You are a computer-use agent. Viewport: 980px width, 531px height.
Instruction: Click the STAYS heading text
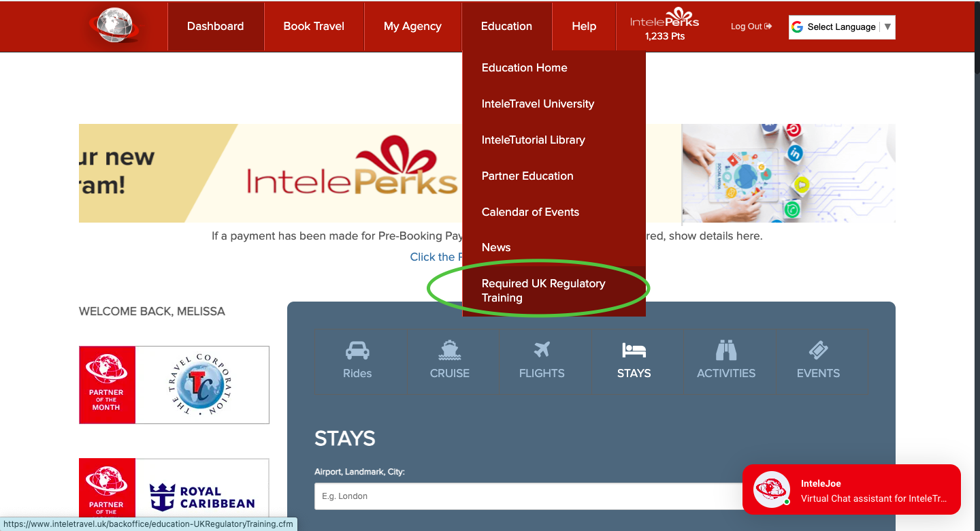coord(344,438)
